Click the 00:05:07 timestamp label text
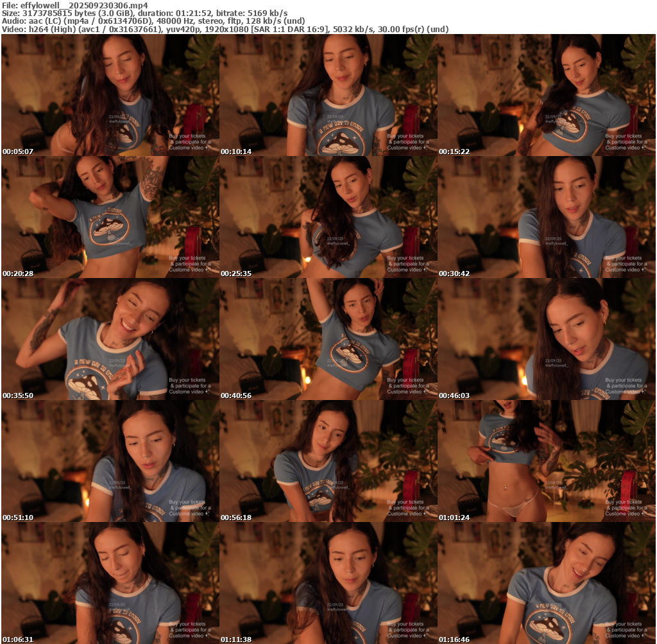This screenshot has width=657, height=644. (x=18, y=152)
